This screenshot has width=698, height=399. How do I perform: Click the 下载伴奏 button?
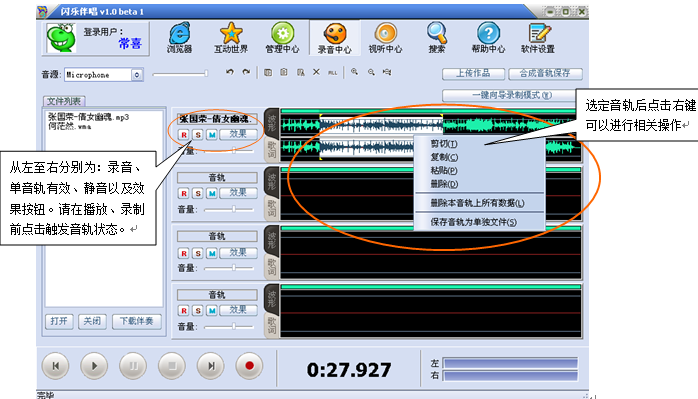137,321
